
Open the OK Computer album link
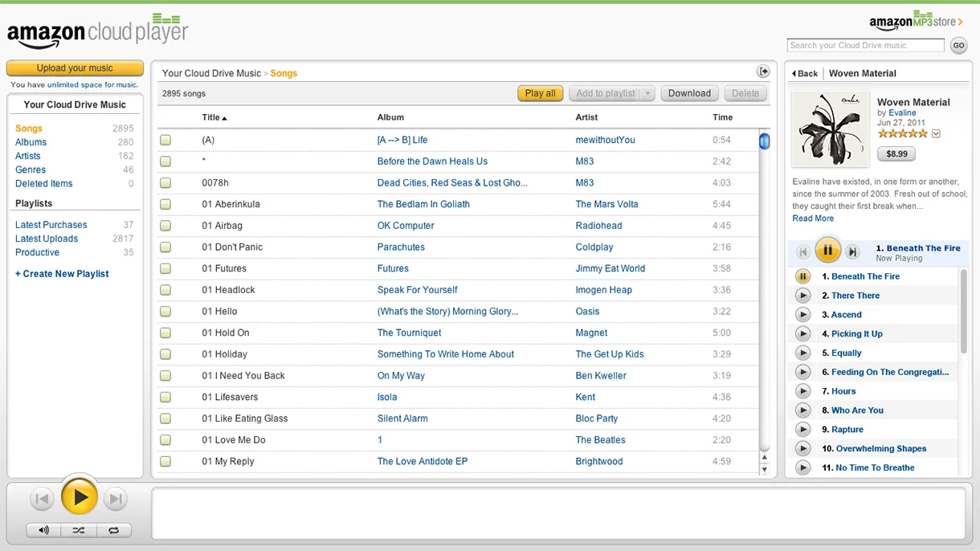point(406,226)
